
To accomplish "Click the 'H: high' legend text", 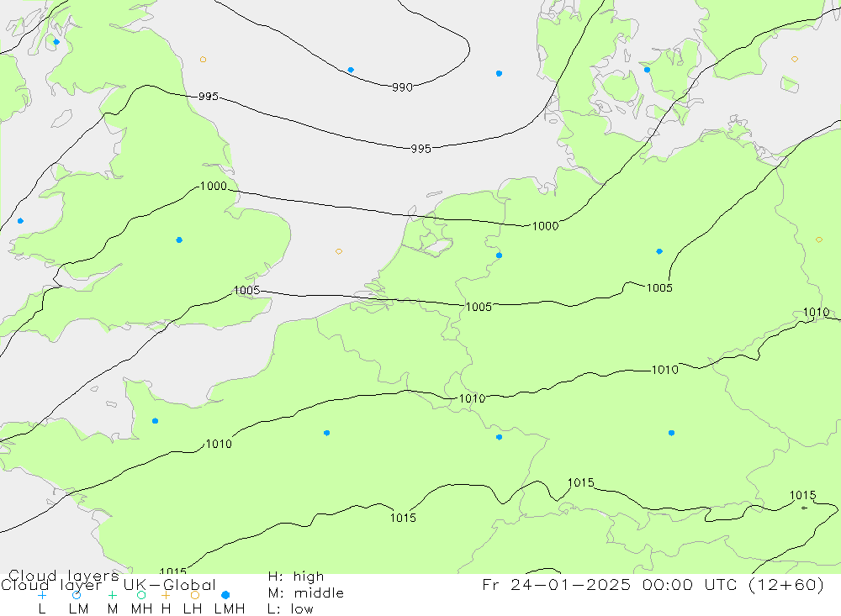I will point(296,577).
